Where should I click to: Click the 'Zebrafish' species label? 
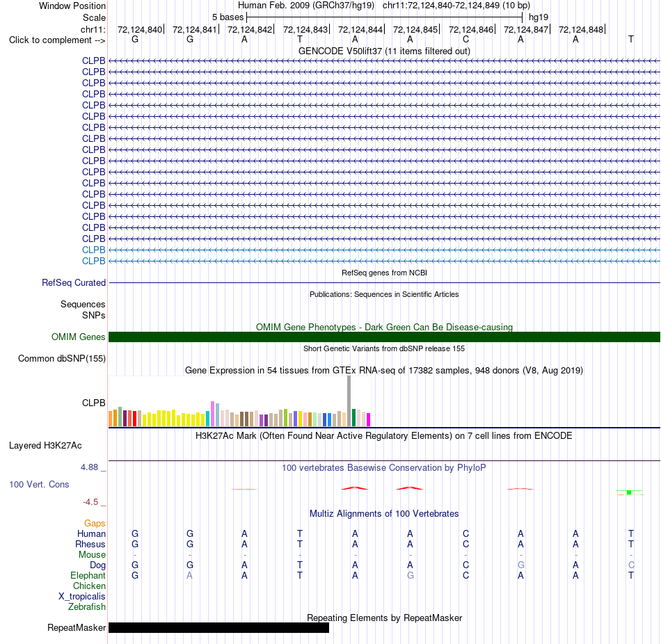pyautogui.click(x=87, y=607)
